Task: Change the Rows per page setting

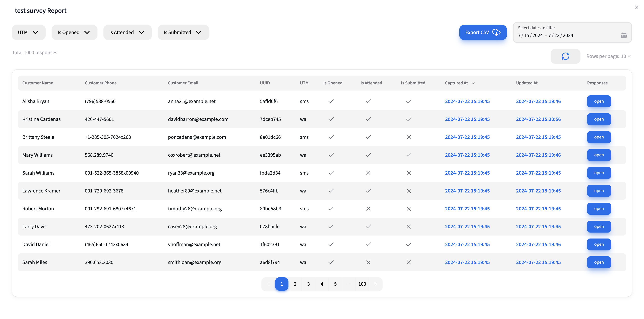Action: click(608, 56)
